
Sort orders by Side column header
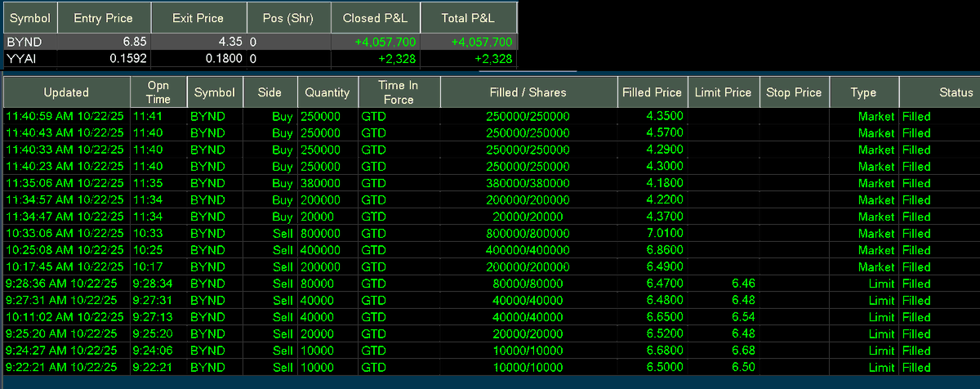point(269,92)
